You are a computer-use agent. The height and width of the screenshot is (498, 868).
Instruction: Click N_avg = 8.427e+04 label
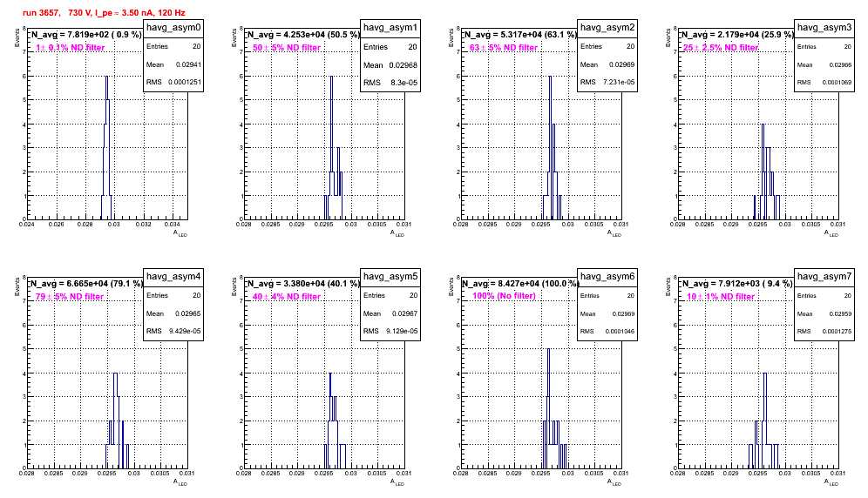[519, 284]
